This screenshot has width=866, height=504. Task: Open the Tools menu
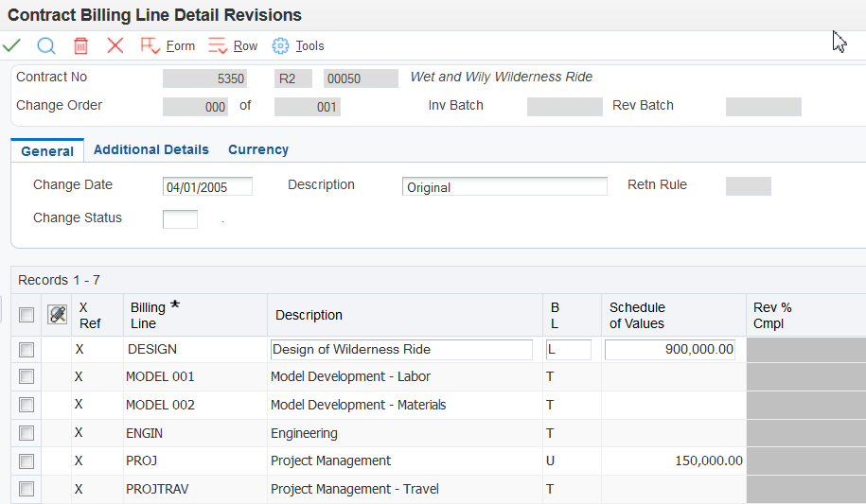309,45
